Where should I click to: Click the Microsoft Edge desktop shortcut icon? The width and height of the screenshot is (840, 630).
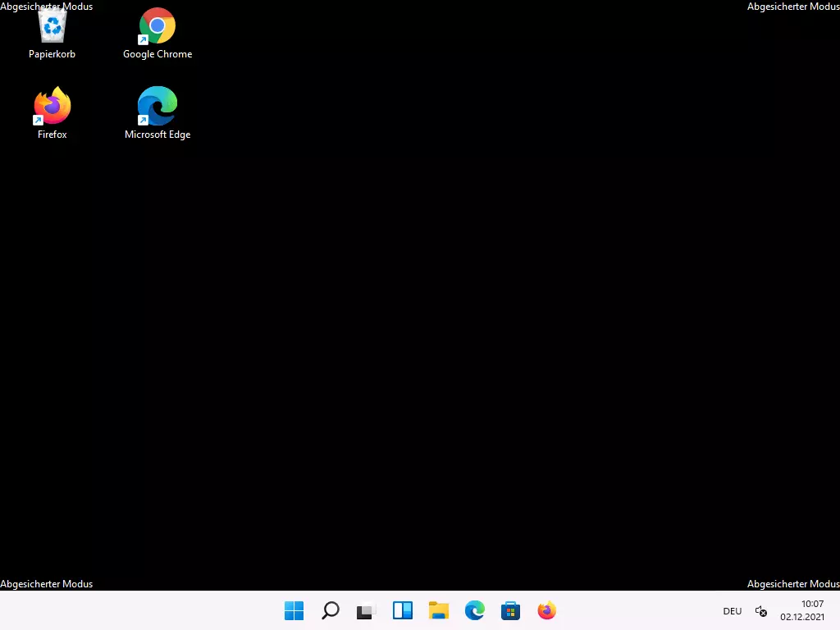pyautogui.click(x=157, y=106)
